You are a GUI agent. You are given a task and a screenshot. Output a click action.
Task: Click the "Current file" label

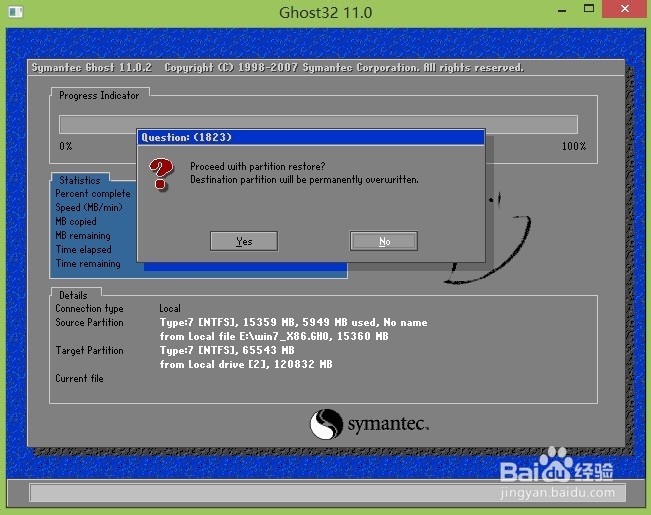[79, 378]
